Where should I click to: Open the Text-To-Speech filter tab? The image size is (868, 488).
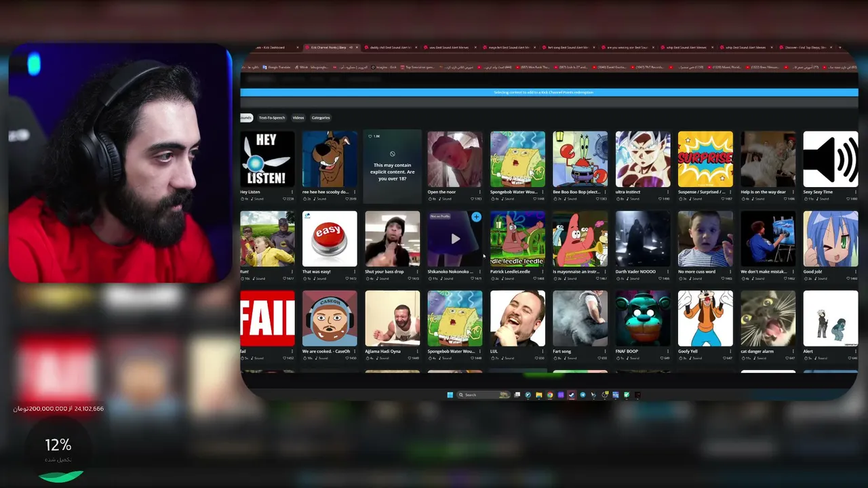point(272,118)
